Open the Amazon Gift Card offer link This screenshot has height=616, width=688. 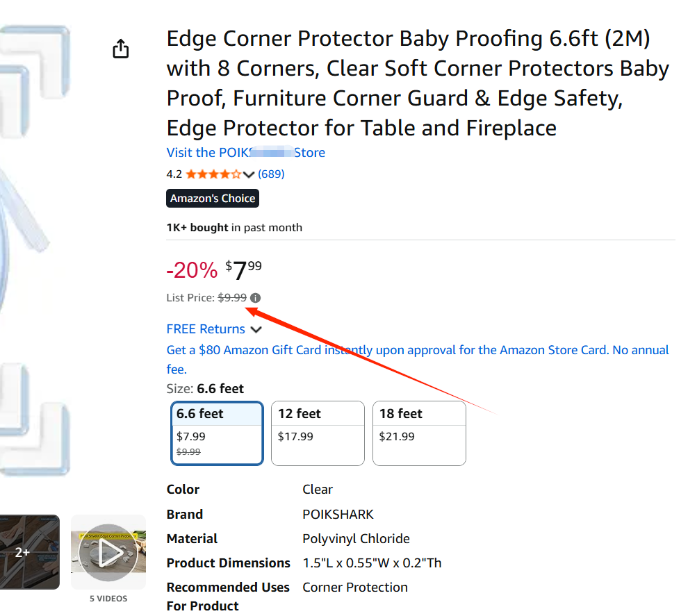(x=417, y=351)
